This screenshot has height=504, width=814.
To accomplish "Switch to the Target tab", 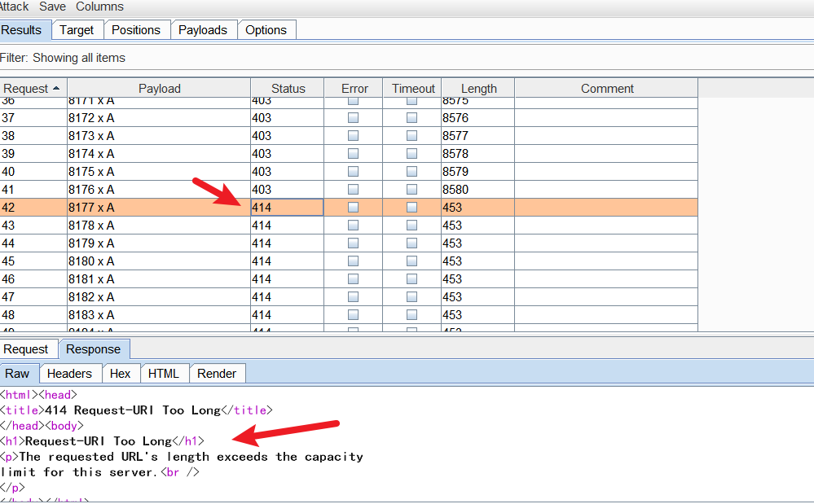I will 77,30.
